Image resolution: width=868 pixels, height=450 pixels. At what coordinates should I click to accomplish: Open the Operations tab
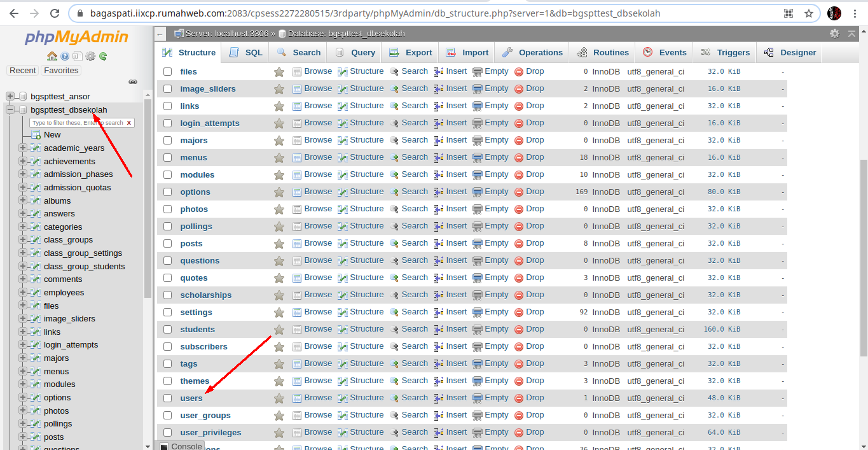tap(532, 53)
